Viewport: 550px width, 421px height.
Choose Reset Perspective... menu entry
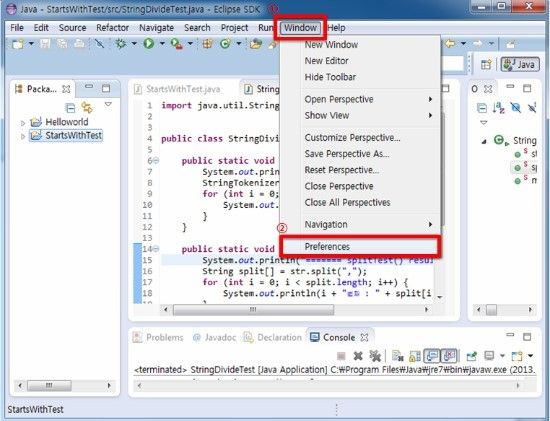tap(361, 170)
